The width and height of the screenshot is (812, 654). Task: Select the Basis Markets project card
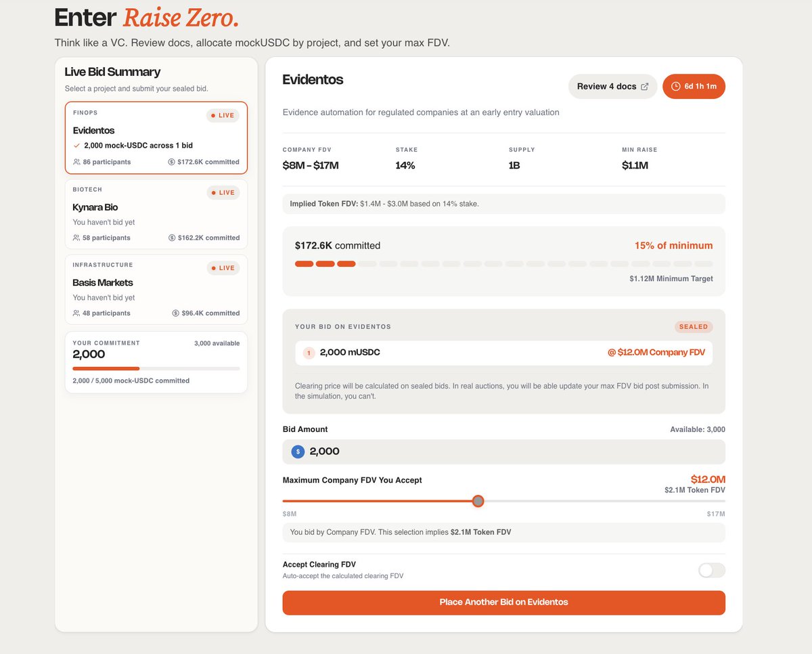(x=156, y=289)
